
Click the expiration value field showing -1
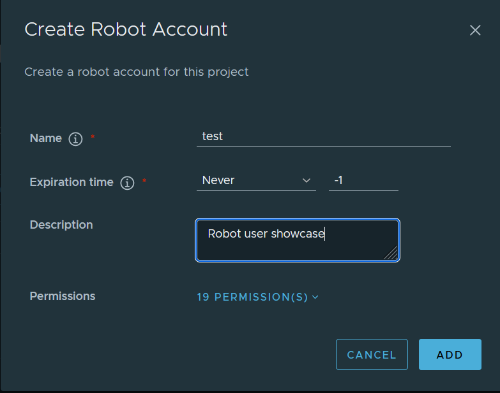coord(363,180)
